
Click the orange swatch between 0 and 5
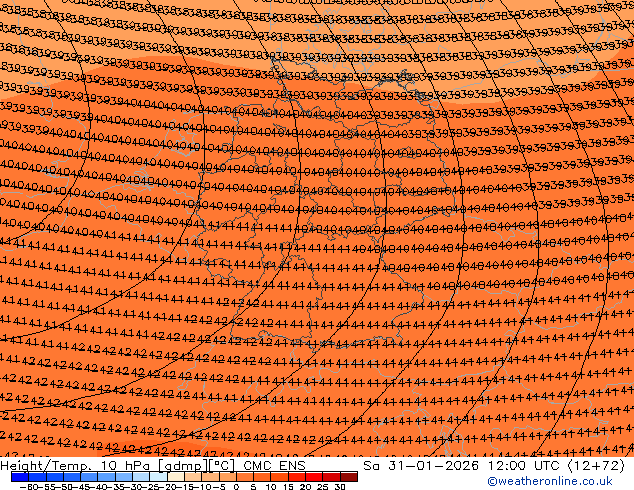tap(245, 477)
